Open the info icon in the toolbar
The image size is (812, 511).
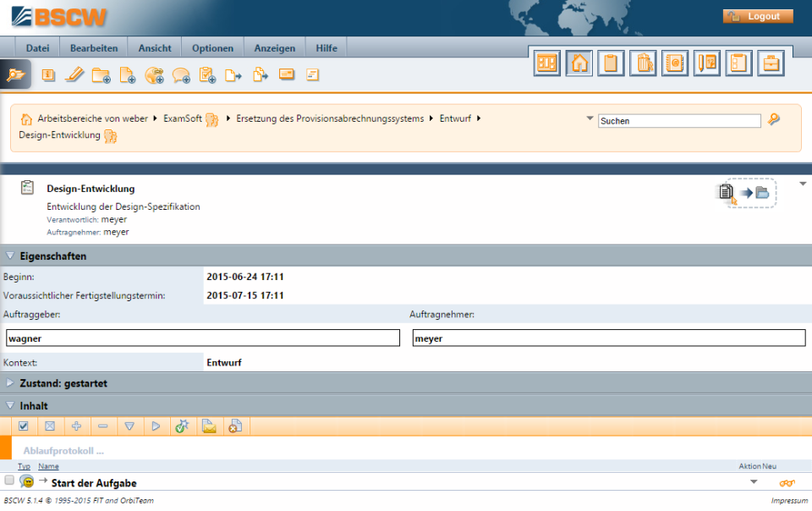(x=48, y=75)
